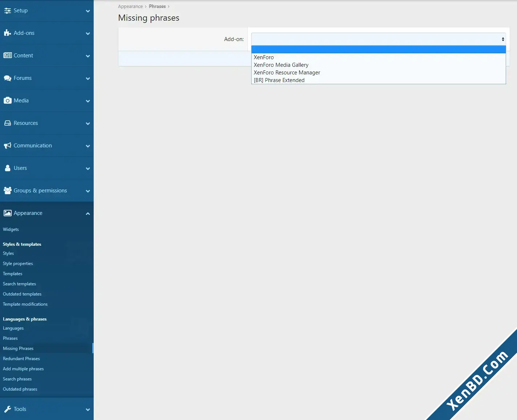Click the Users person icon
The height and width of the screenshot is (420, 517).
point(7,168)
